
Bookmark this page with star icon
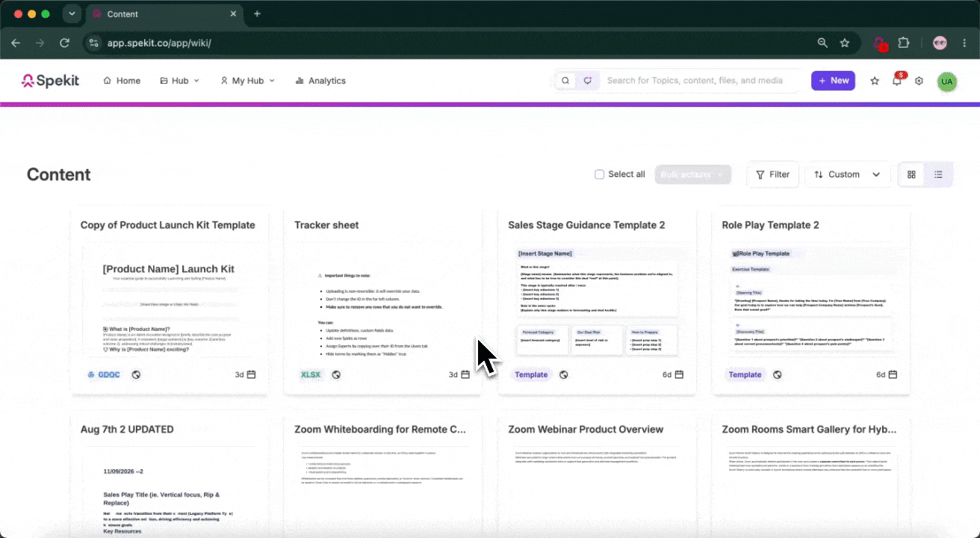coord(845,43)
